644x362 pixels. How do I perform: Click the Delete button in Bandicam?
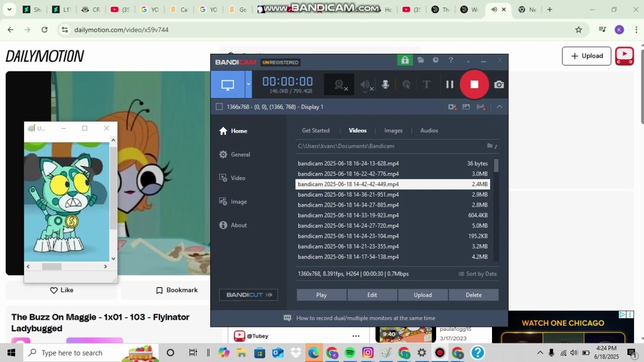point(473,295)
